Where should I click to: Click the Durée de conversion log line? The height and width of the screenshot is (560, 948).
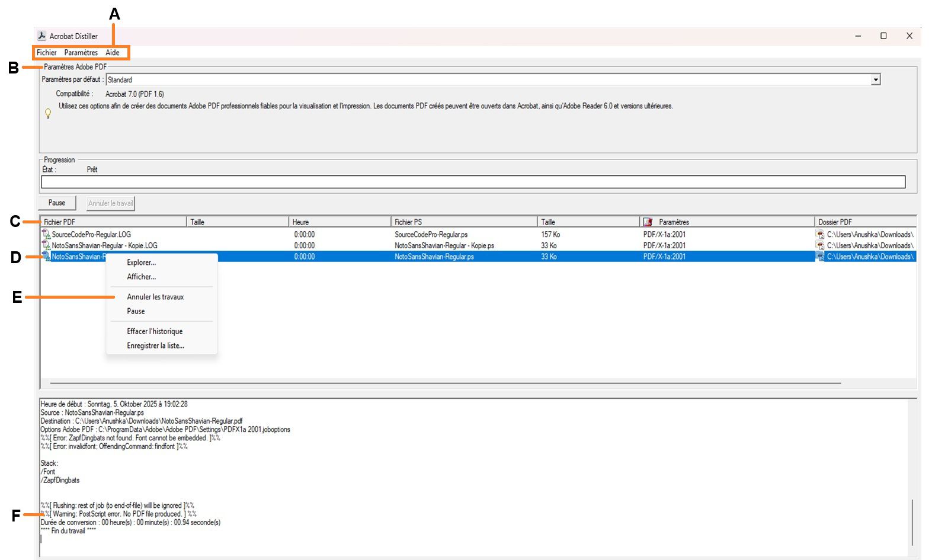pos(130,523)
